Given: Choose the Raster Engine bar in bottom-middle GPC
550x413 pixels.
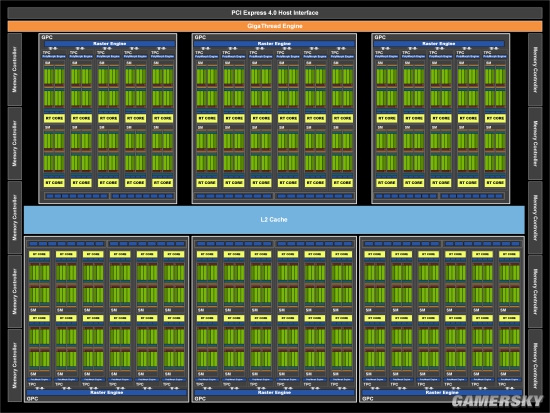Looking at the screenshot, I should pyautogui.click(x=274, y=393).
